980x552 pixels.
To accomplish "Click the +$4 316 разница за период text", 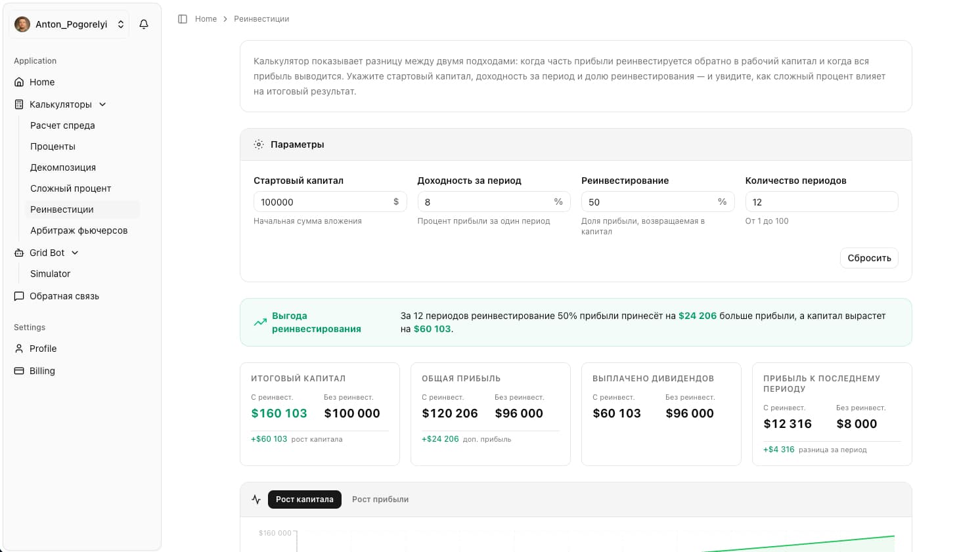I will (815, 450).
